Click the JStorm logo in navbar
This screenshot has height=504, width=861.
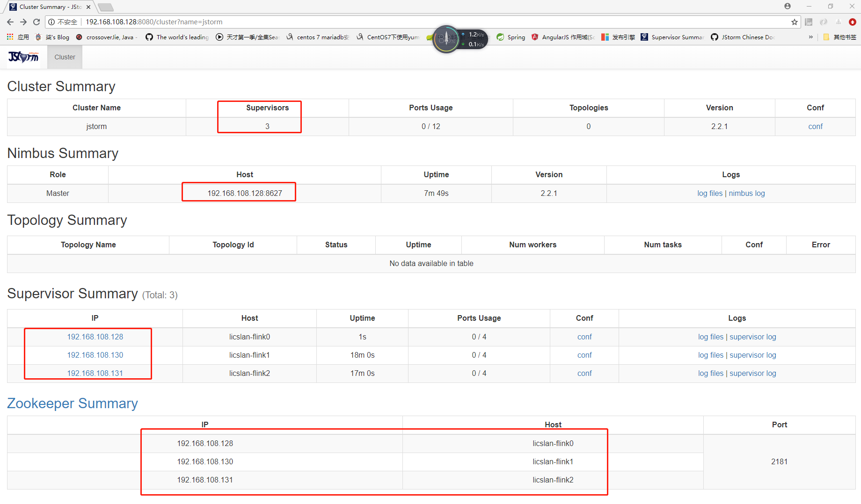pyautogui.click(x=23, y=57)
